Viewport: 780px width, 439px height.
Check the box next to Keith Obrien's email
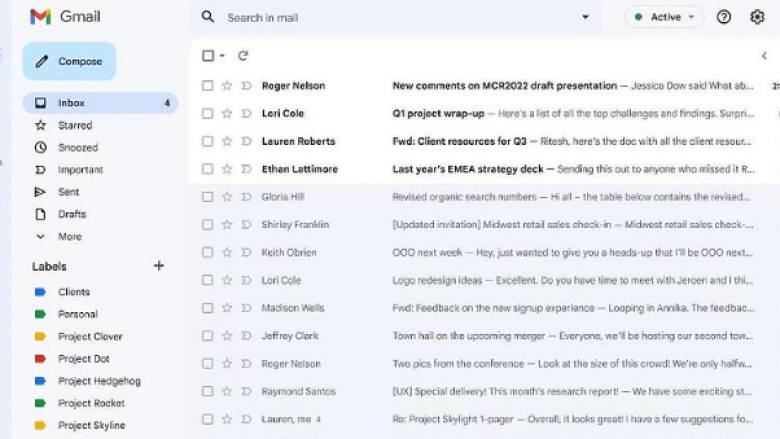(x=208, y=253)
